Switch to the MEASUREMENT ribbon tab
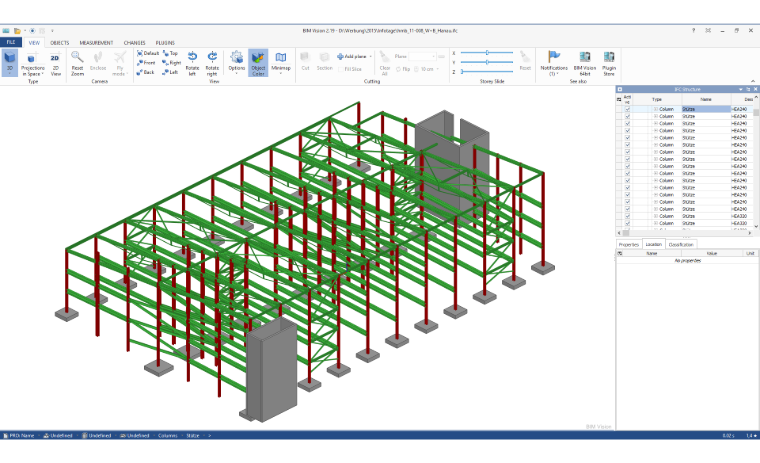760x463 pixels. 96,43
